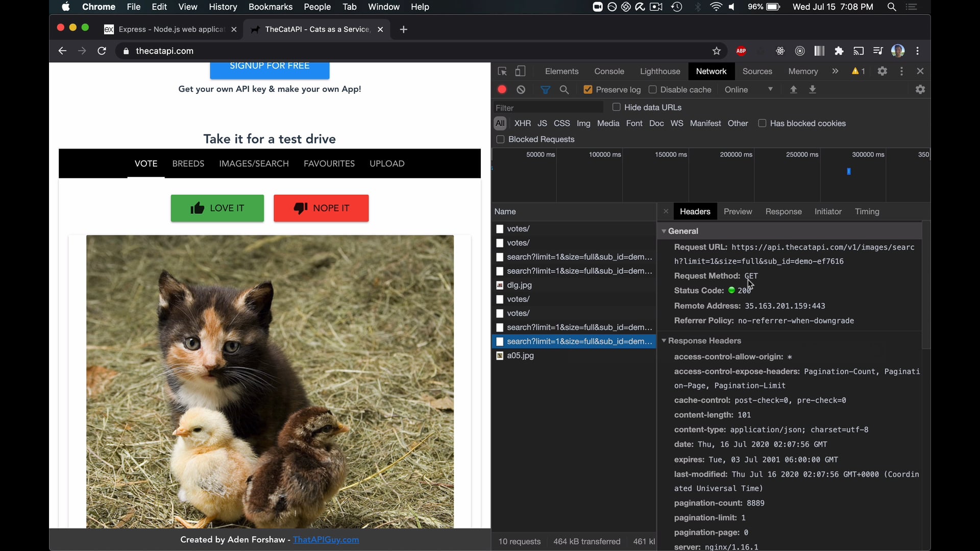
Task: Open DevTools three-dot customize menu
Action: tap(902, 71)
